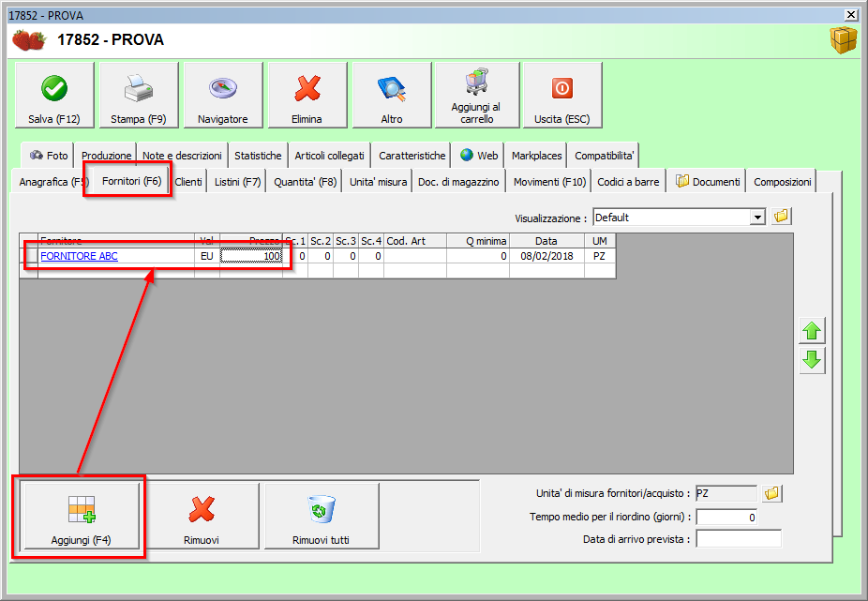Viewport: 868px width, 601px height.
Task: Click Aggiungi al carrello cart button
Action: [x=476, y=96]
